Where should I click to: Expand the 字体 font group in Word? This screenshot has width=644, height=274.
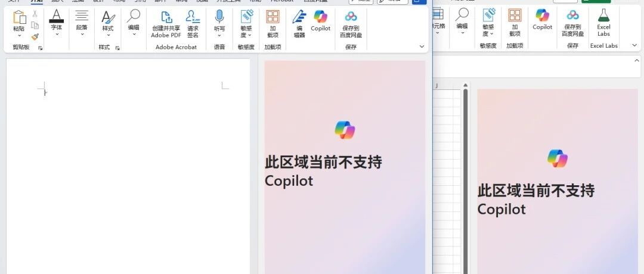(x=56, y=23)
